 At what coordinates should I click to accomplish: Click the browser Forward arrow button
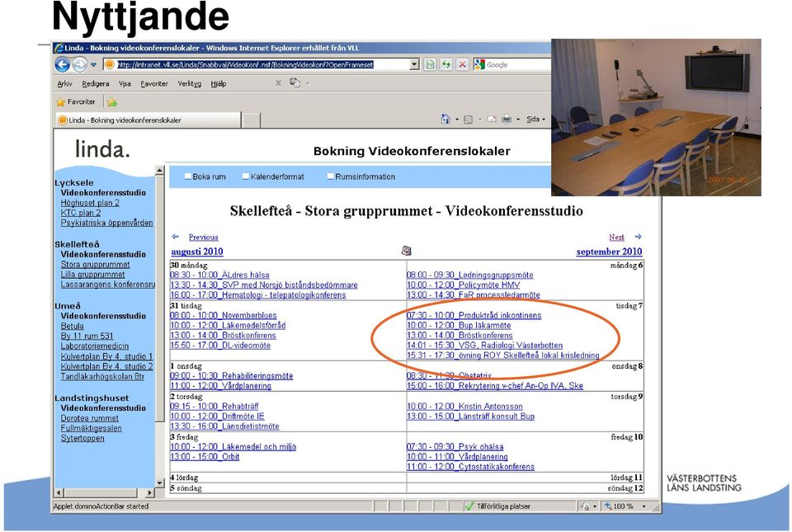click(80, 64)
